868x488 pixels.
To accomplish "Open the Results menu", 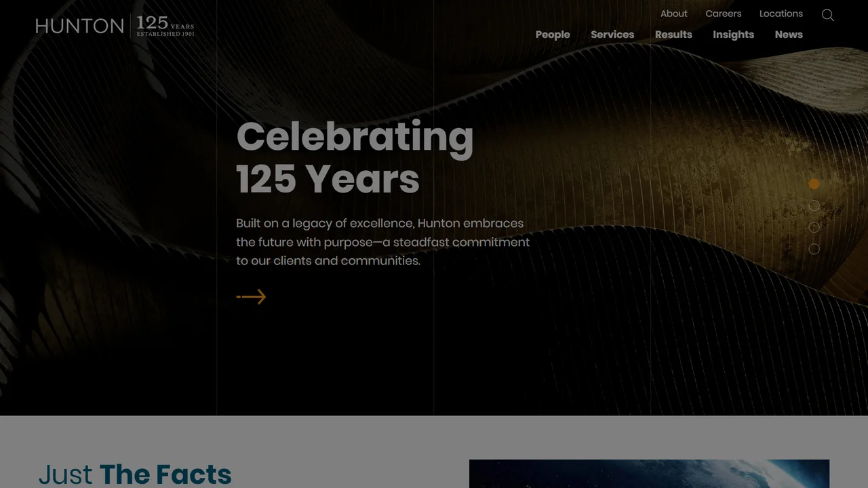I will [673, 35].
